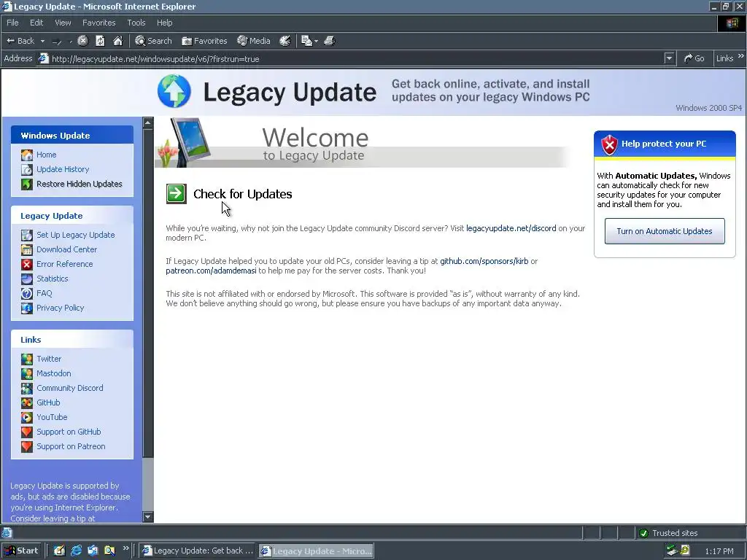Click the YouTube link icon
747x560 pixels.
coord(27,418)
